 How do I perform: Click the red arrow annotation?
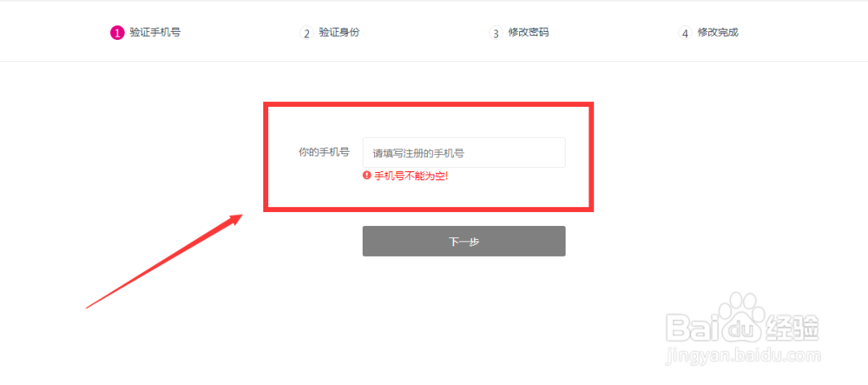tap(164, 261)
